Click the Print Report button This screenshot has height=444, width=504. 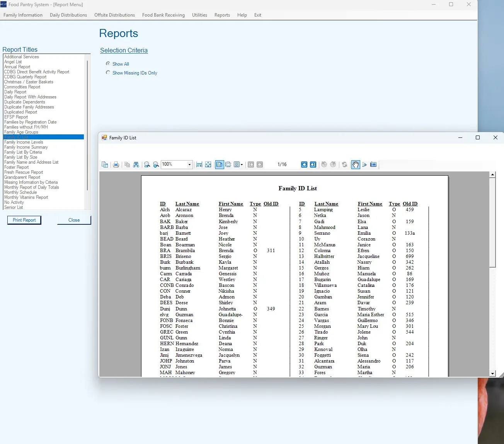[24, 220]
